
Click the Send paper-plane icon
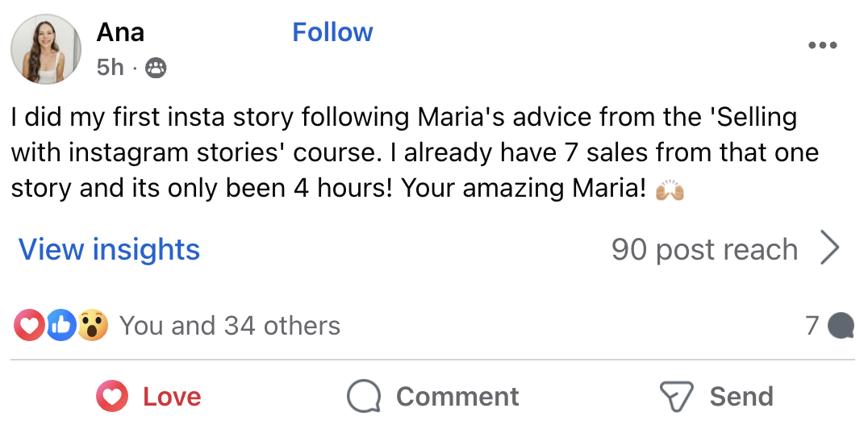tap(676, 397)
